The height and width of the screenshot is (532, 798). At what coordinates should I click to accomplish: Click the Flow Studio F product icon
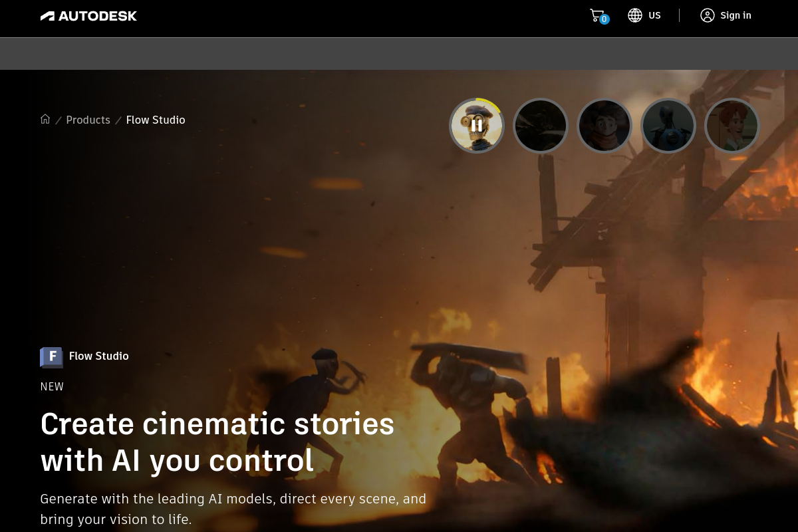tap(51, 357)
